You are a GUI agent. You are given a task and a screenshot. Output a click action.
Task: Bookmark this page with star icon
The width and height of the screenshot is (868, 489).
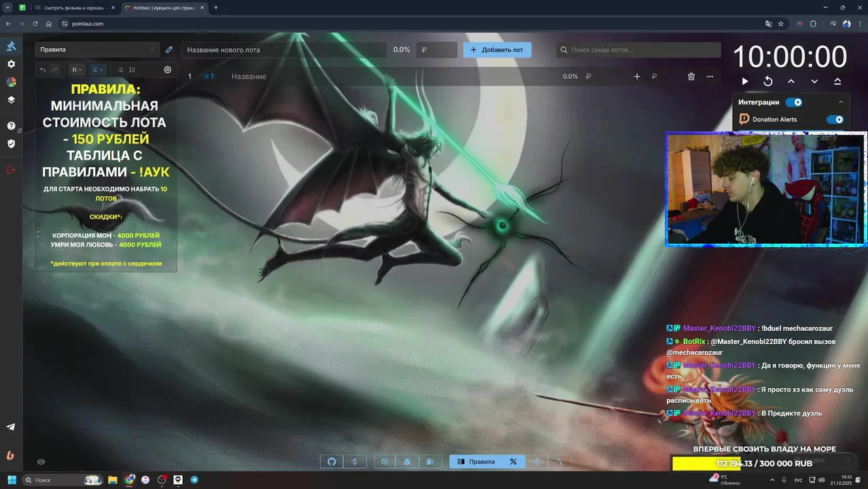pos(781,24)
